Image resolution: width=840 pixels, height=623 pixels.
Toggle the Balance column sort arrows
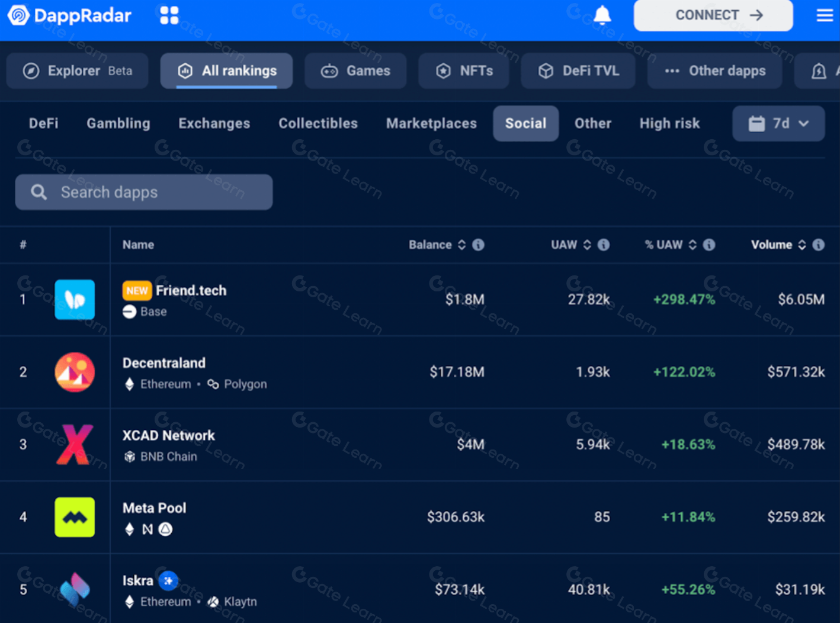point(463,245)
